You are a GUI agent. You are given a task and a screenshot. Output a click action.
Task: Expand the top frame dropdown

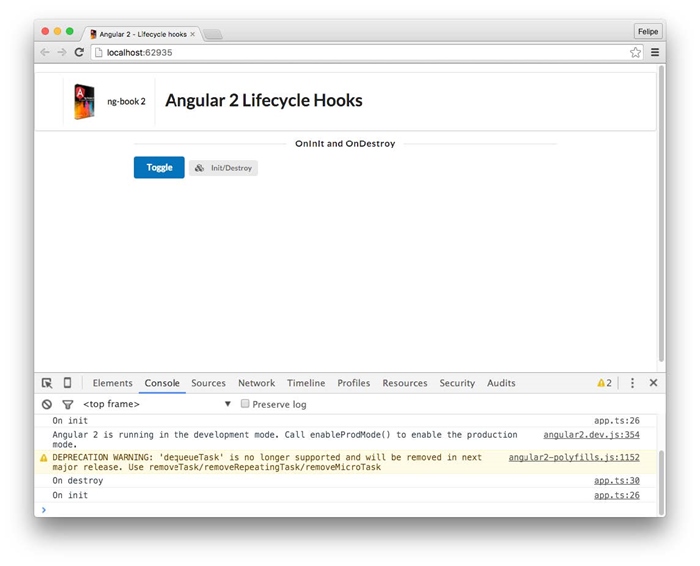(x=228, y=404)
